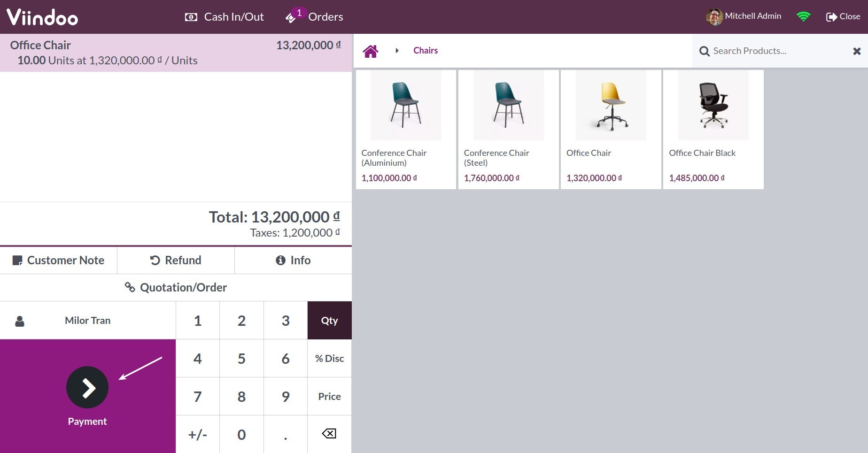Click the Total 13,200,000 amount

[274, 217]
